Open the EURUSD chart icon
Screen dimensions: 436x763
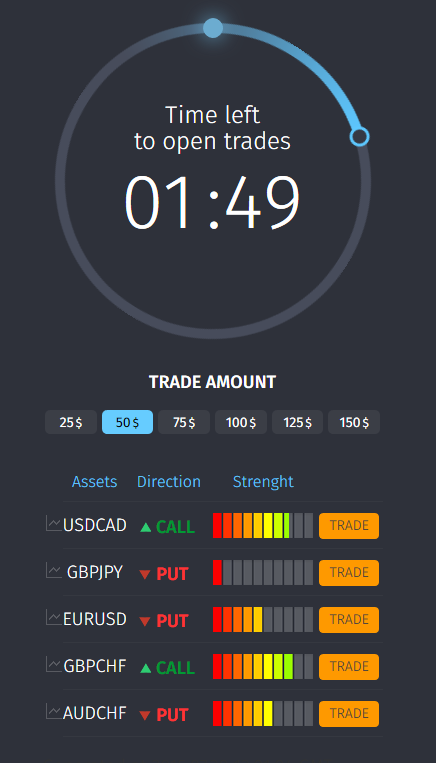click(54, 618)
